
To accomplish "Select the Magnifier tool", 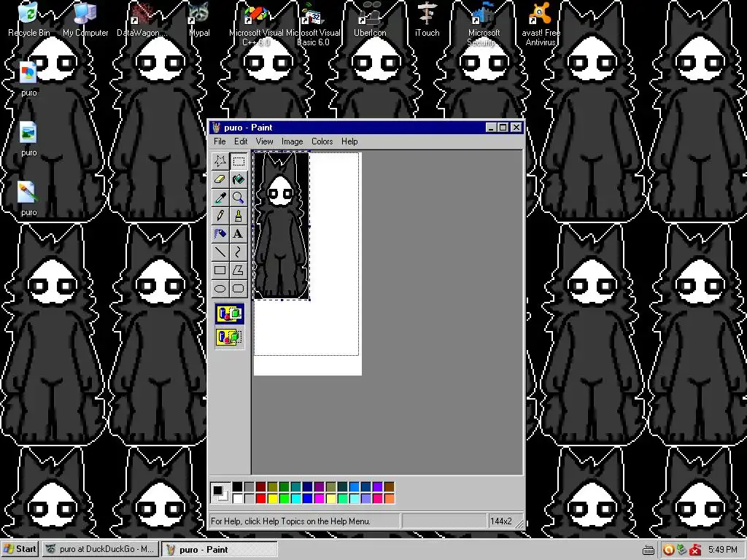I will click(x=239, y=198).
